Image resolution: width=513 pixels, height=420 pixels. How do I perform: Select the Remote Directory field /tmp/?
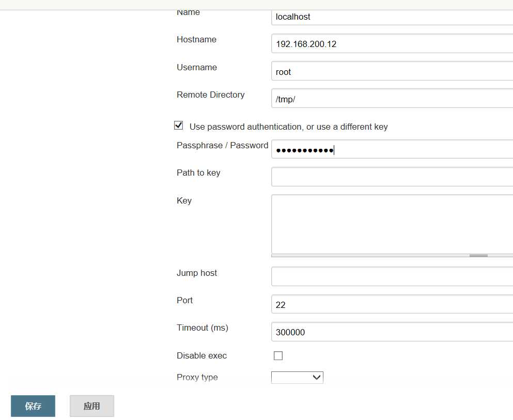click(x=392, y=98)
